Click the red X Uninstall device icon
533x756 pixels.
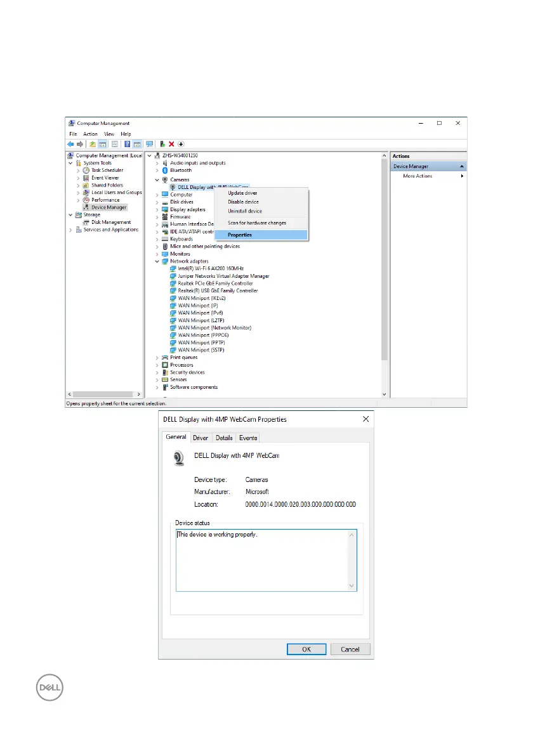(x=171, y=144)
